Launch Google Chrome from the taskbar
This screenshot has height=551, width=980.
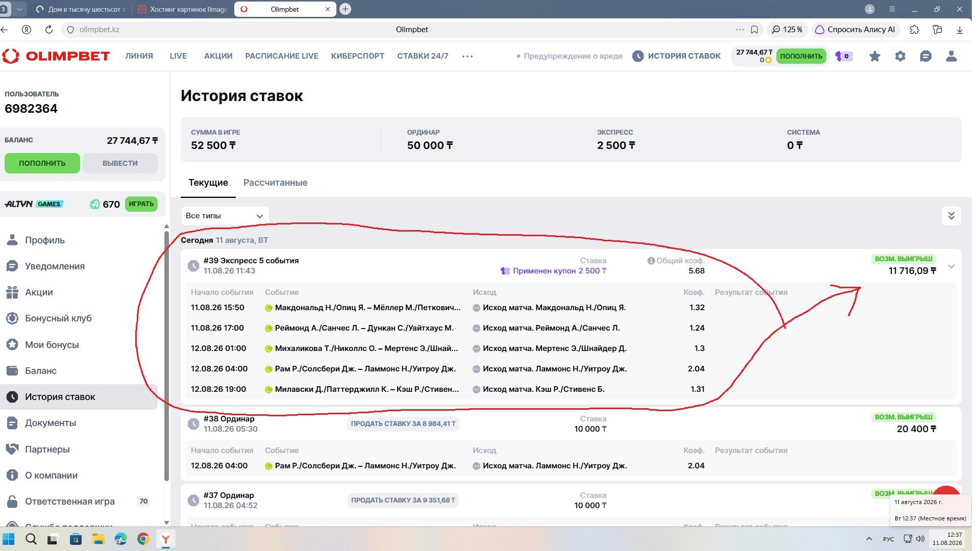coord(143,539)
